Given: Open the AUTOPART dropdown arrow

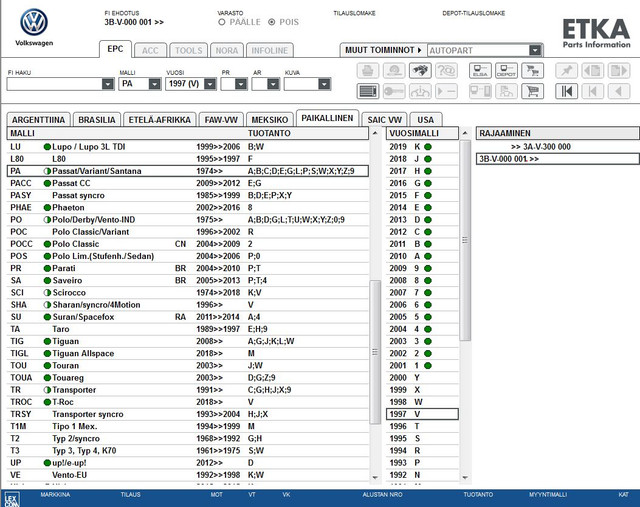Looking at the screenshot, I should (x=535, y=50).
